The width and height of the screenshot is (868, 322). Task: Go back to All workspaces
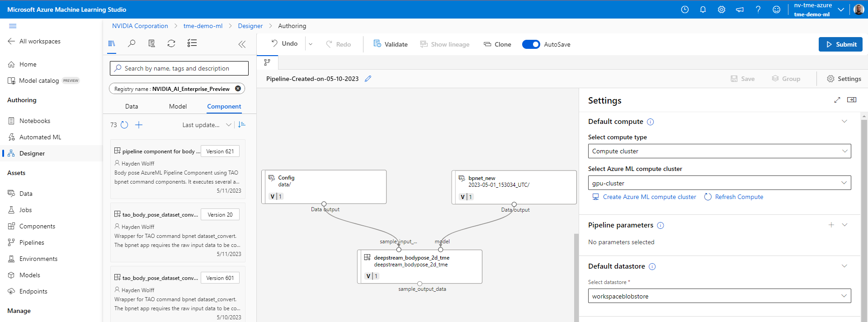point(34,41)
